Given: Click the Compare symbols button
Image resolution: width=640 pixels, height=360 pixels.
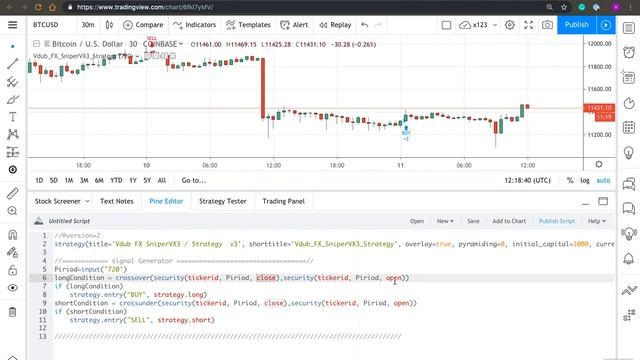Looking at the screenshot, I should (x=143, y=25).
